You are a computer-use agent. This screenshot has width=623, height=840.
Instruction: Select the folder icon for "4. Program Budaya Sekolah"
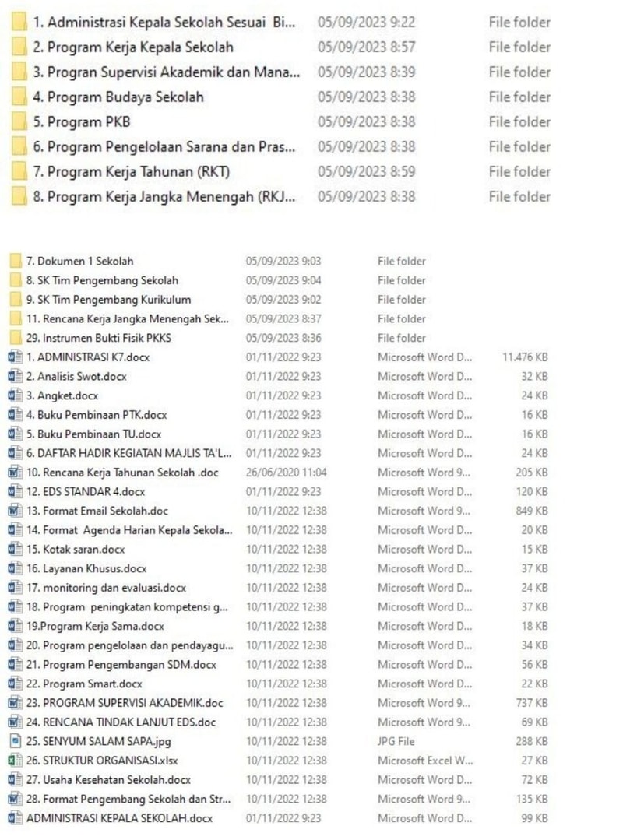(x=19, y=97)
